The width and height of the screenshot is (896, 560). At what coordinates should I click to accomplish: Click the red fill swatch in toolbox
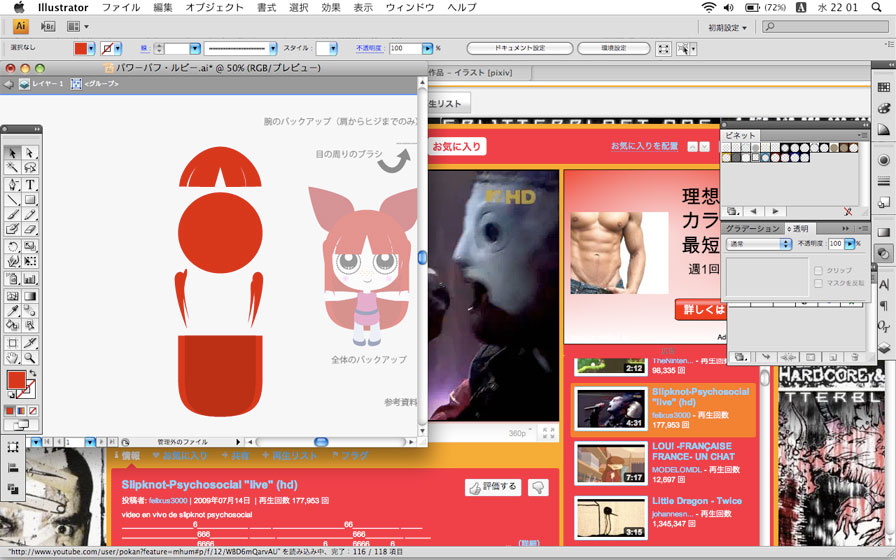(16, 380)
